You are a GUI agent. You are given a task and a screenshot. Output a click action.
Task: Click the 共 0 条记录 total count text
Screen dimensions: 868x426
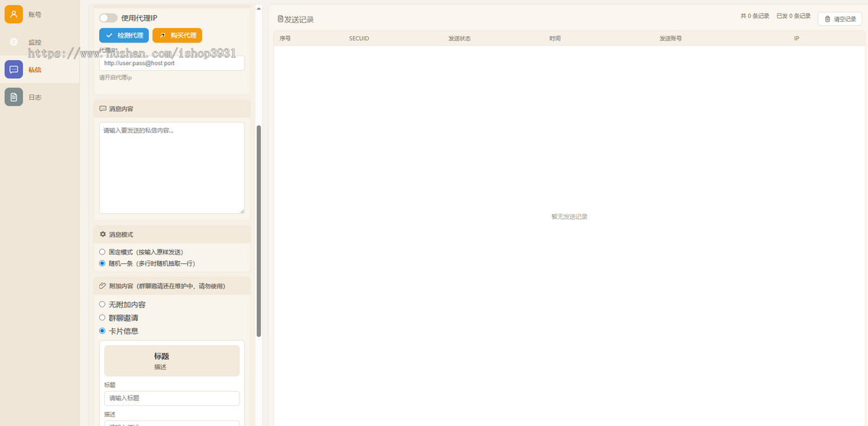click(x=755, y=15)
